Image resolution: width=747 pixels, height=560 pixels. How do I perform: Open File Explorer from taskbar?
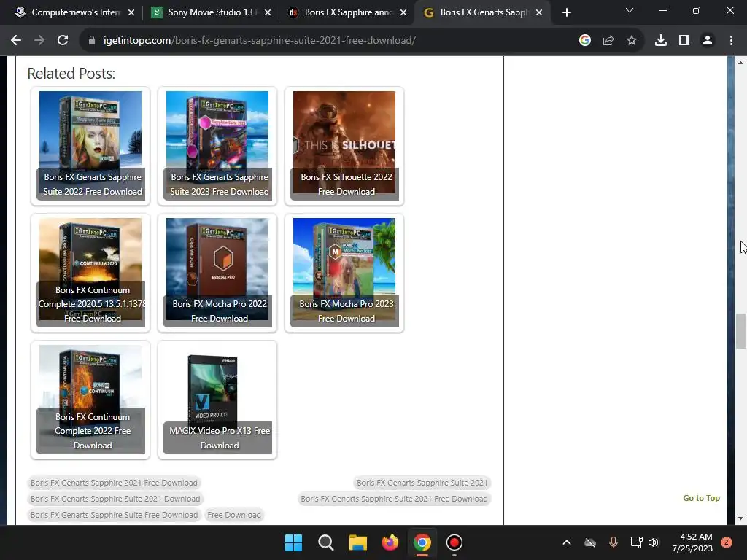(x=357, y=542)
